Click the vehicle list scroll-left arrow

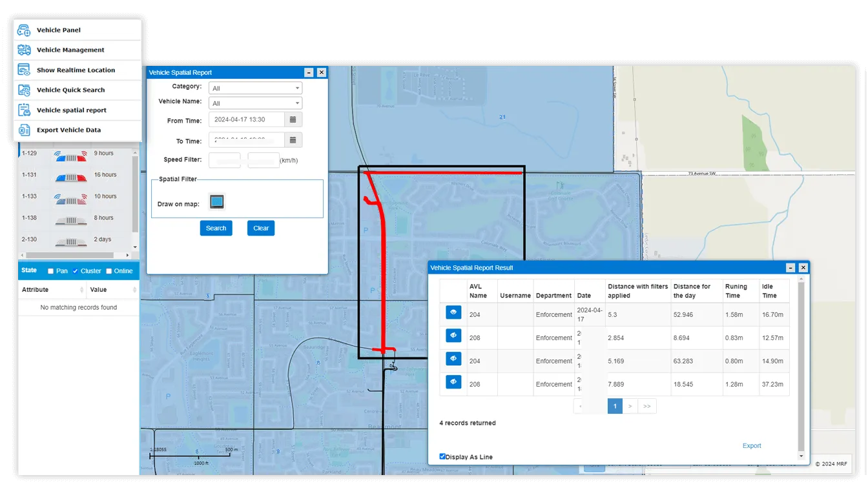point(21,256)
